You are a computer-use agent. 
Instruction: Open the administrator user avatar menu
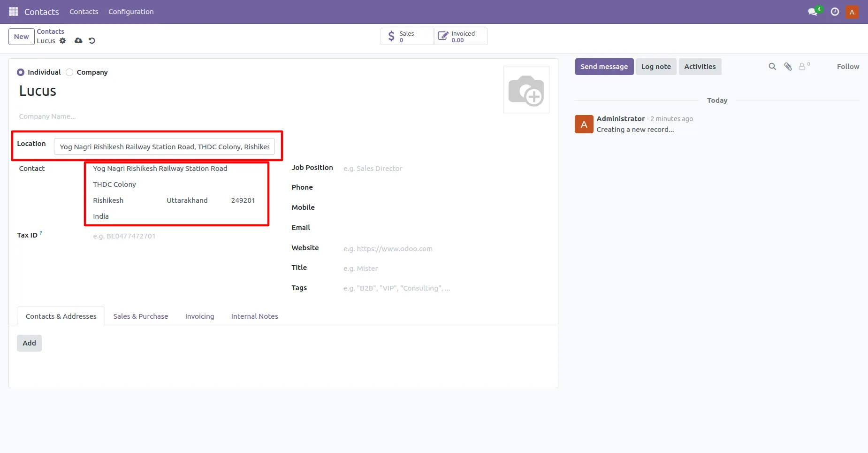852,12
